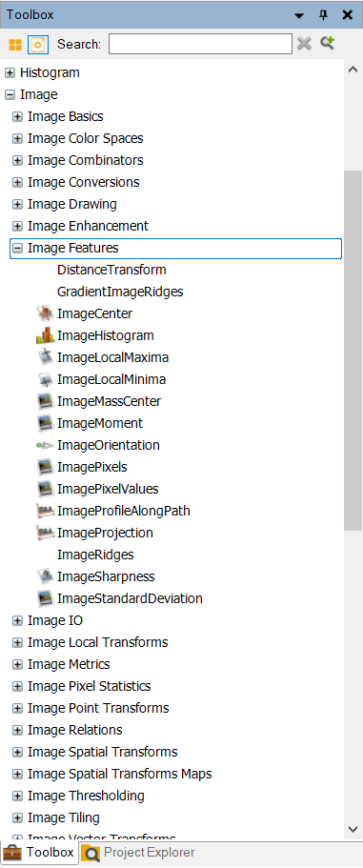Click the scrollbar down arrow
The height and width of the screenshot is (868, 363).
[353, 829]
